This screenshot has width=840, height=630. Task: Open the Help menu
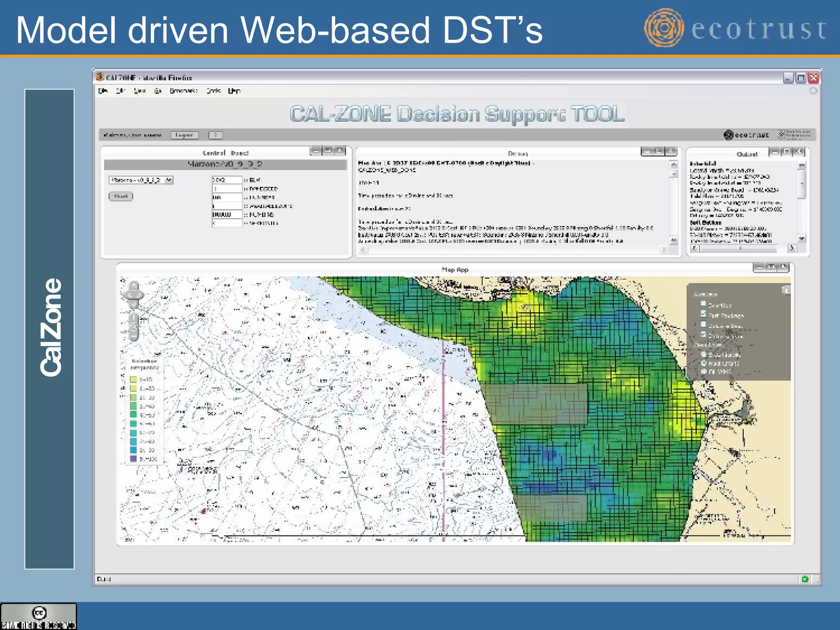pyautogui.click(x=234, y=91)
